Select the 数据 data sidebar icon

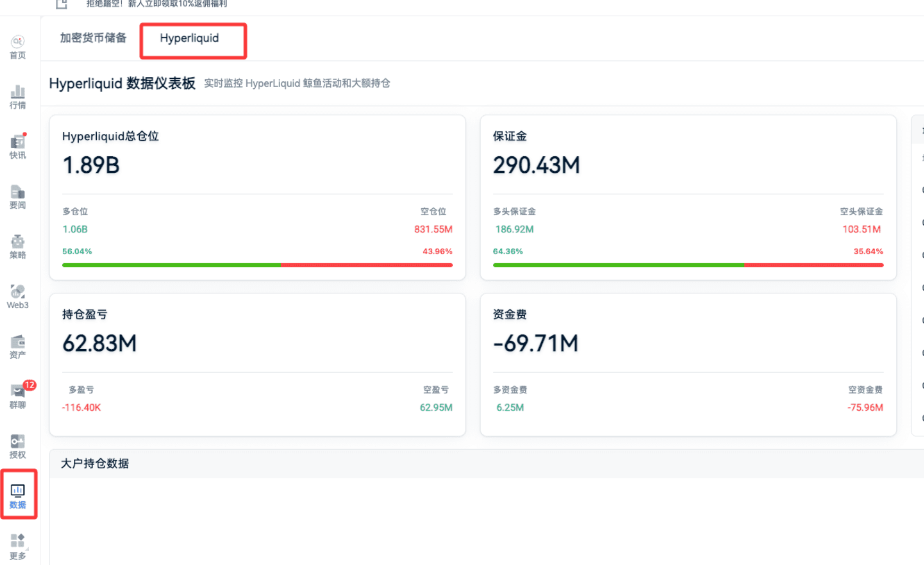click(18, 495)
